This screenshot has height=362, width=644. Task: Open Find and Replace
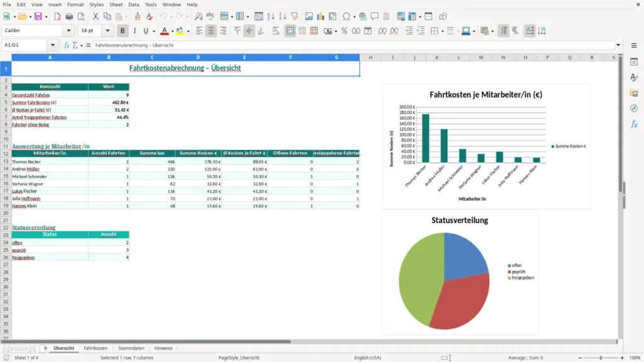pos(198,16)
